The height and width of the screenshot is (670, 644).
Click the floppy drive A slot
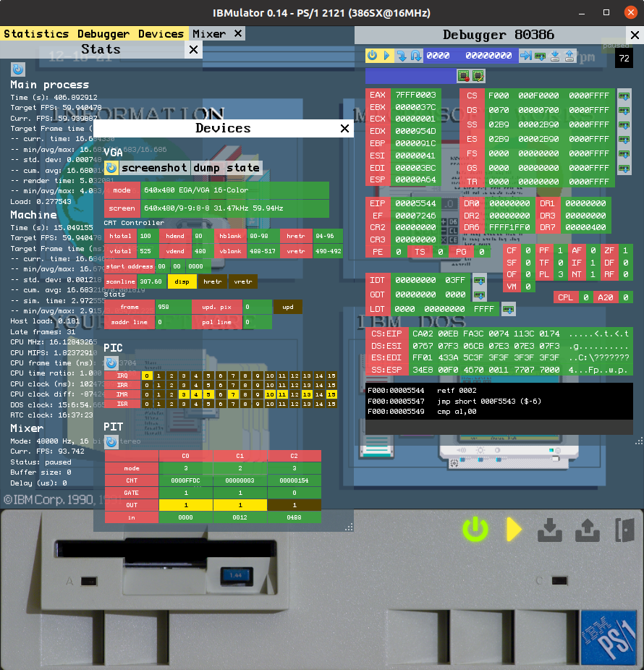coord(166,549)
